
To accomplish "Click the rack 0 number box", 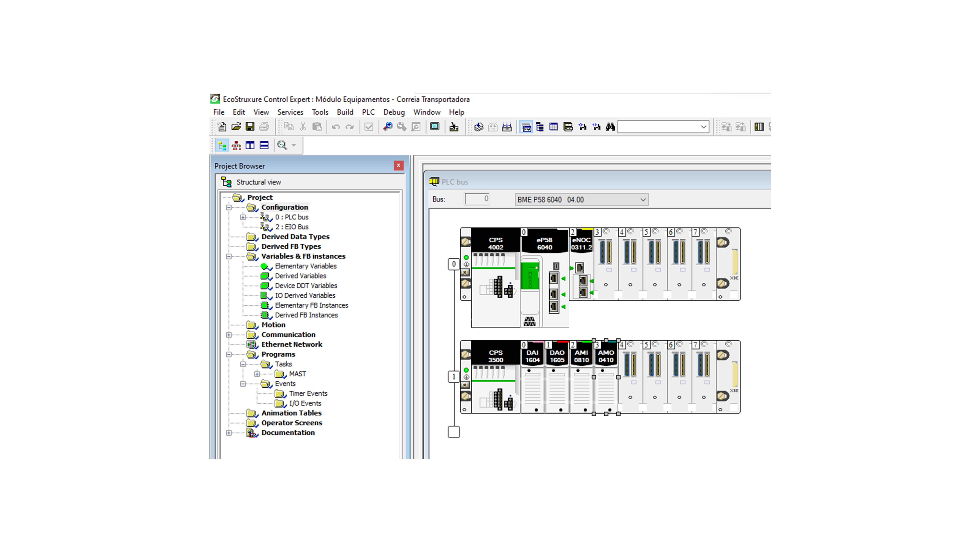I will click(454, 264).
